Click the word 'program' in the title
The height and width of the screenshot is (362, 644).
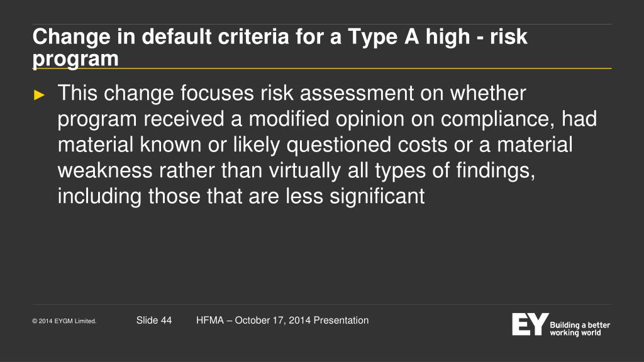pos(75,59)
